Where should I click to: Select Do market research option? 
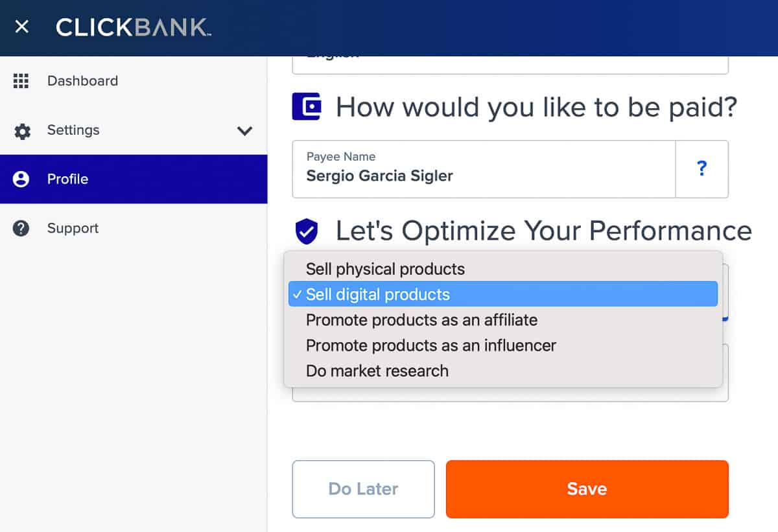(x=377, y=371)
